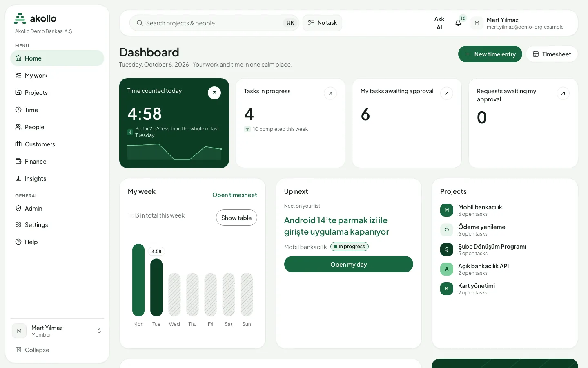The image size is (588, 368).
Task: Open Time in sidebar
Action: tap(57, 110)
